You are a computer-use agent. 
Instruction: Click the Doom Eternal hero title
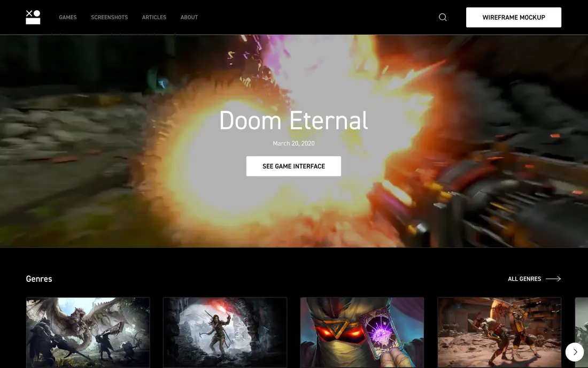point(293,120)
